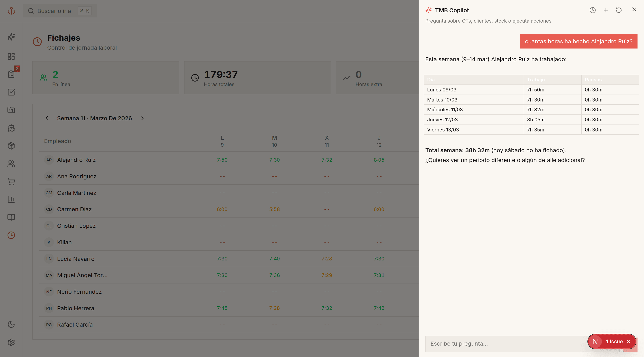Go to previous week using the left chevron
Image resolution: width=644 pixels, height=357 pixels.
47,118
